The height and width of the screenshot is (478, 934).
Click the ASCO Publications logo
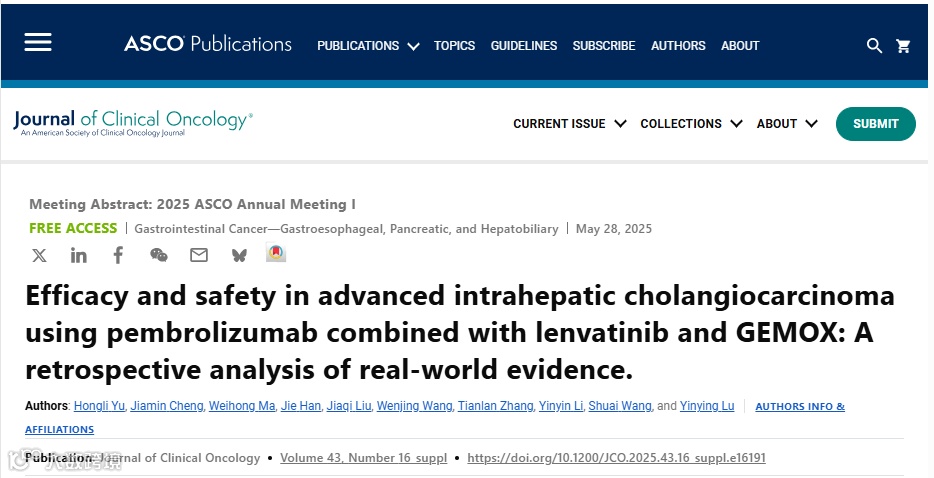point(208,44)
